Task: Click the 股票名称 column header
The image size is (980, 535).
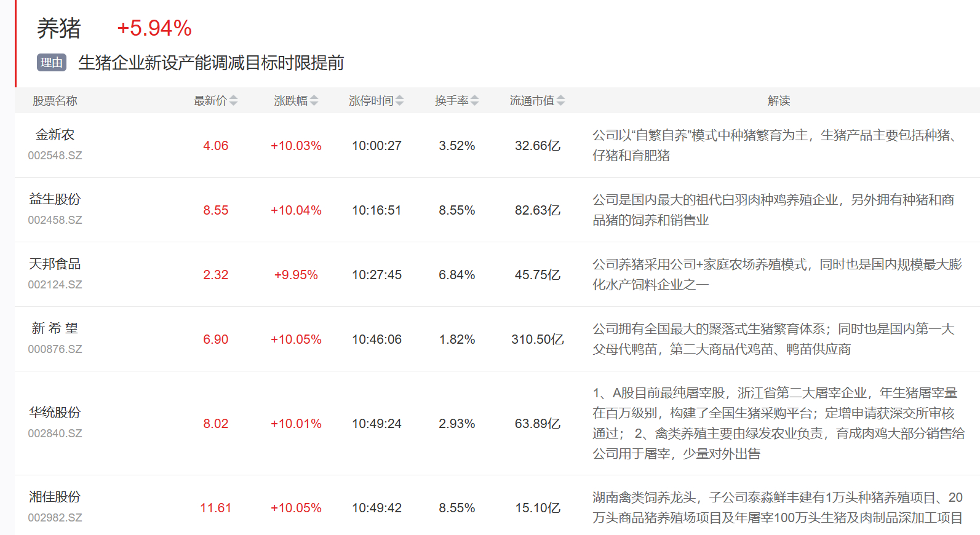Action: pos(55,101)
